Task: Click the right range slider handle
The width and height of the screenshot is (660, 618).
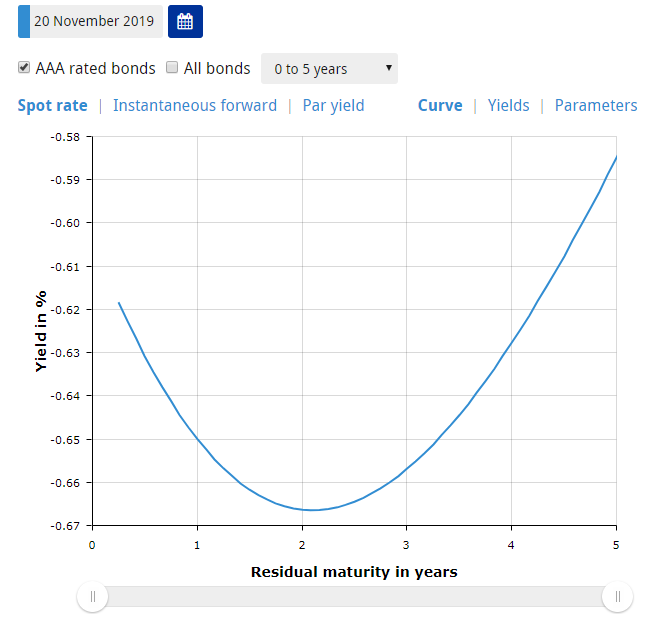Action: tap(617, 597)
